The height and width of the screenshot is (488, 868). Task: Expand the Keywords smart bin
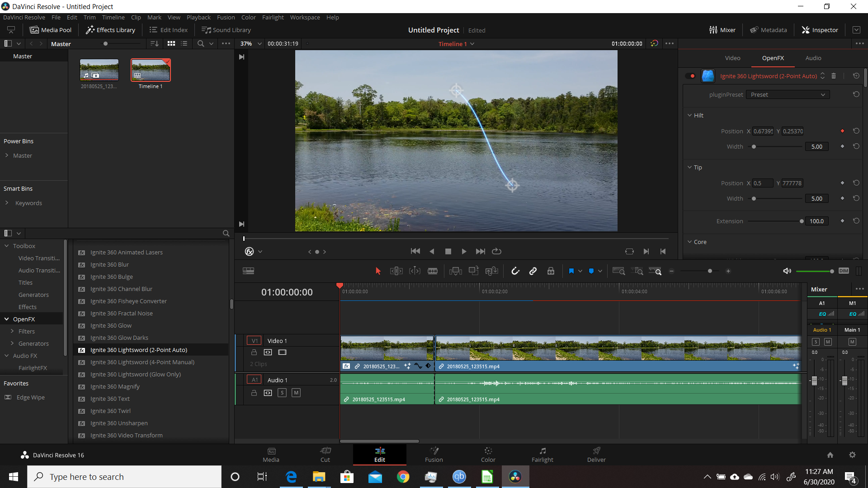pos(7,203)
